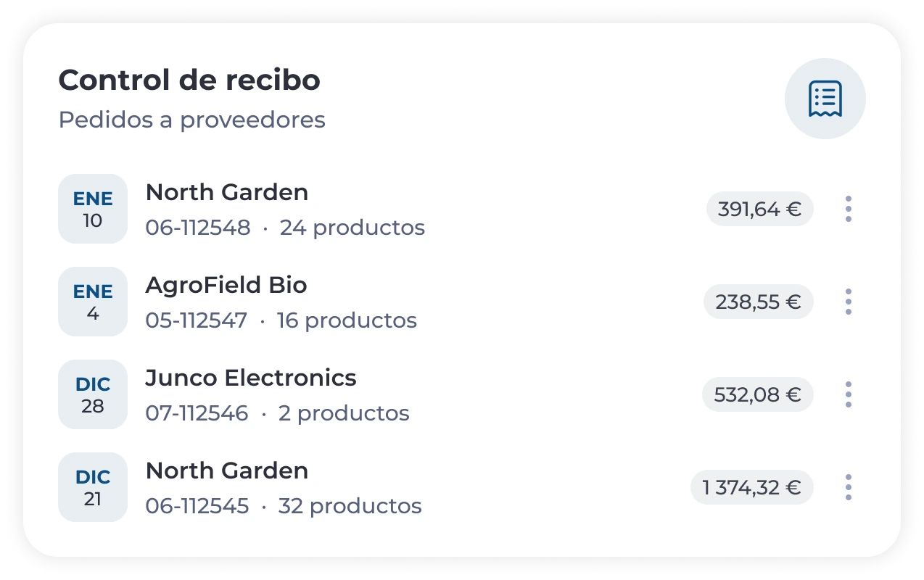Click the DIC 28 date badge

point(93,394)
